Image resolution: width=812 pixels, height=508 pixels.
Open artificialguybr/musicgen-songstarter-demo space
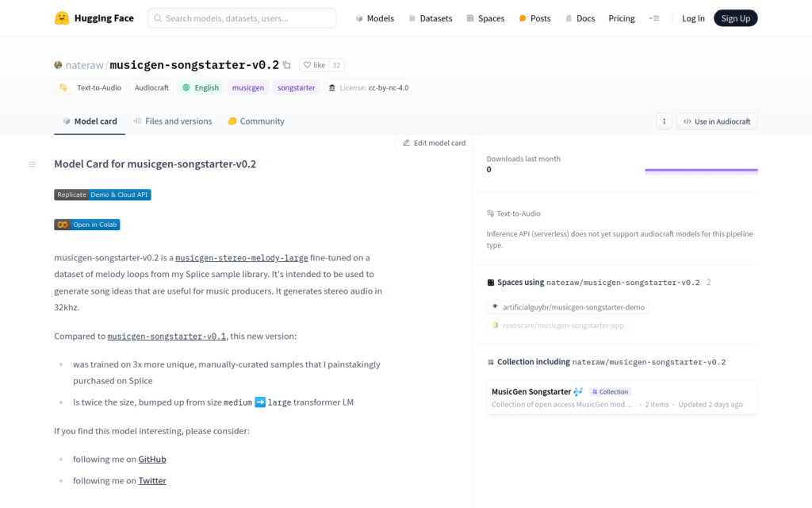(568, 307)
